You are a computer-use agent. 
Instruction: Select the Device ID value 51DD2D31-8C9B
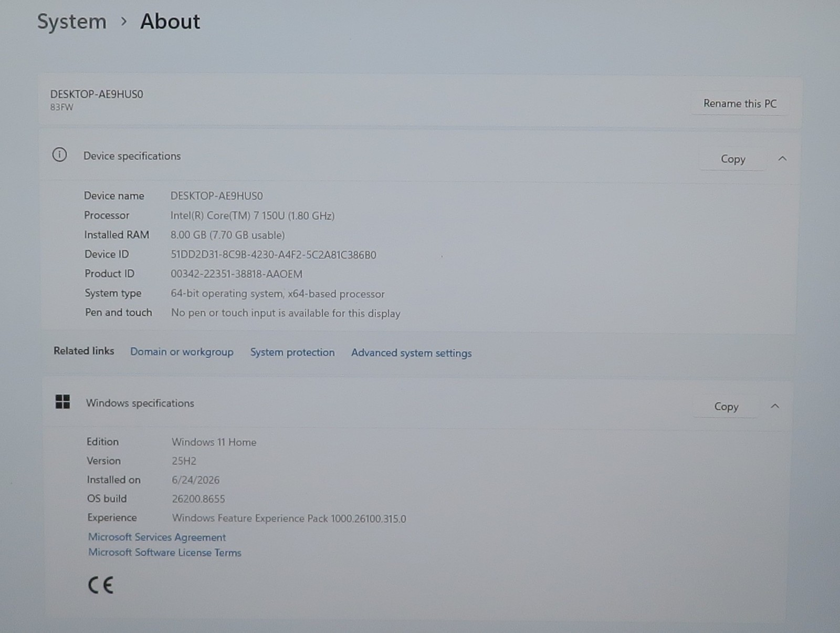click(274, 255)
